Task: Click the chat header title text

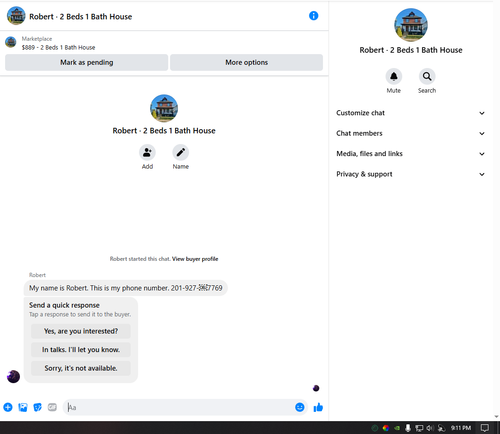Action: (x=81, y=16)
